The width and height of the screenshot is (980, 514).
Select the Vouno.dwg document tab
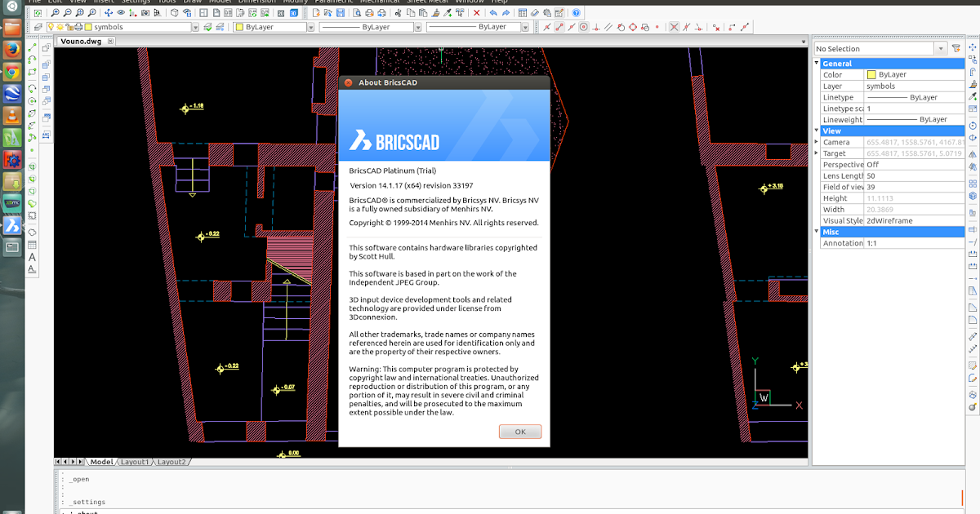pos(80,41)
